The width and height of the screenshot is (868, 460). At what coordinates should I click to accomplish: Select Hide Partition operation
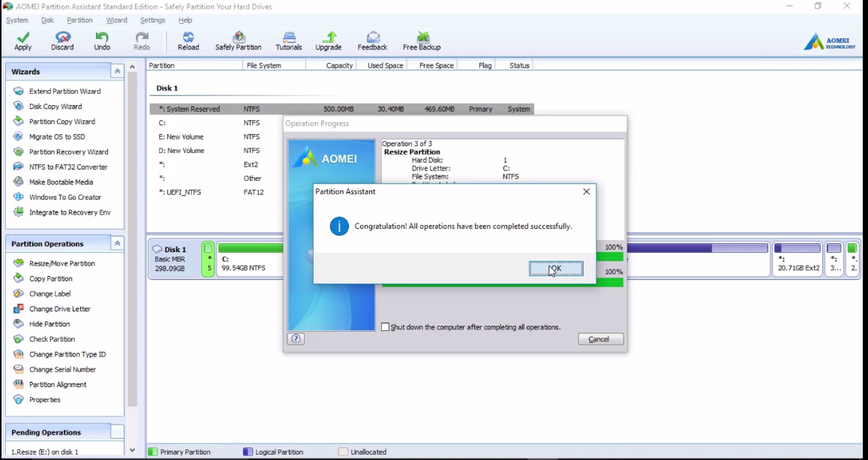click(x=50, y=324)
